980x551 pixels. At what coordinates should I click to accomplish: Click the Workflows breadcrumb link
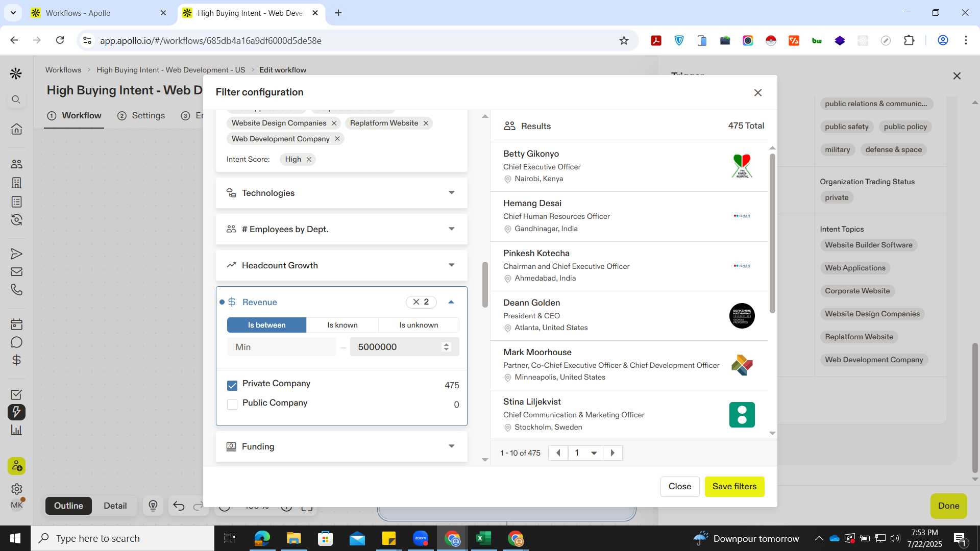point(63,70)
